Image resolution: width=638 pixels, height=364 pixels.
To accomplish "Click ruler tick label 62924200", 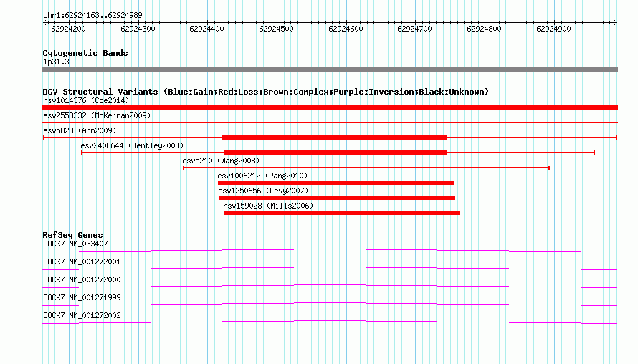I will pyautogui.click(x=68, y=29).
